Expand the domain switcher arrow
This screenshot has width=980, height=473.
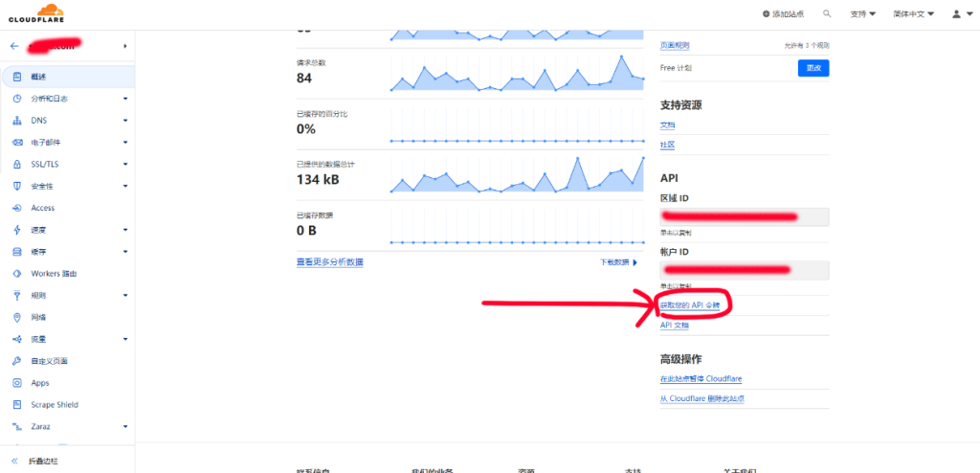pos(125,46)
